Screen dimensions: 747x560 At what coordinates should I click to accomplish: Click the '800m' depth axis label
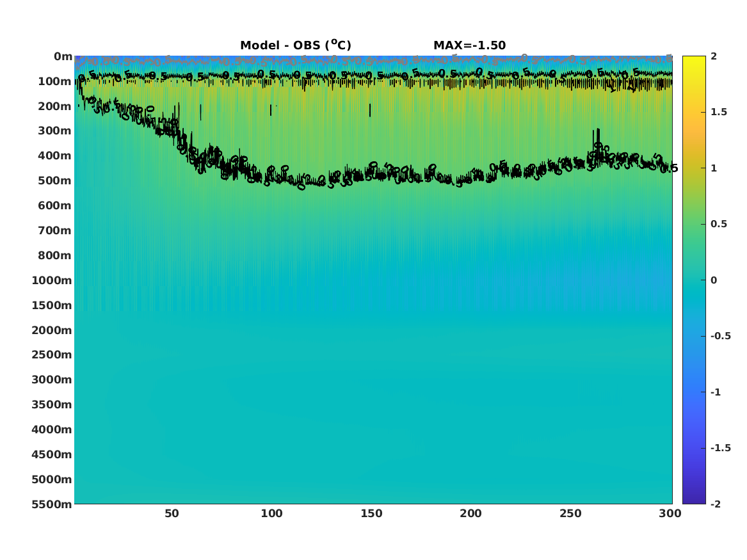coord(55,256)
